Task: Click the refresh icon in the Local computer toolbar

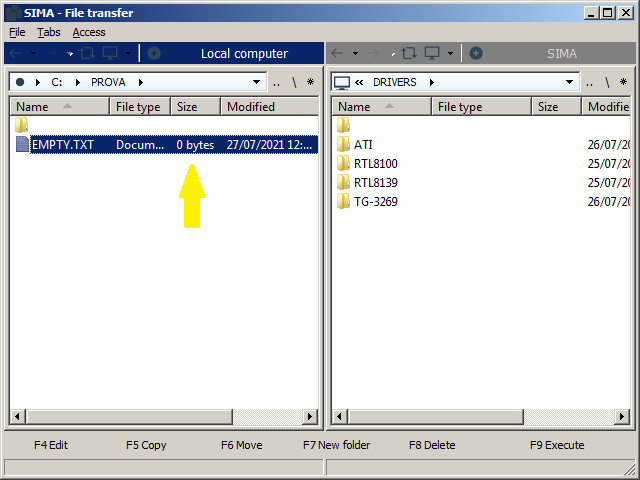Action: (x=87, y=53)
